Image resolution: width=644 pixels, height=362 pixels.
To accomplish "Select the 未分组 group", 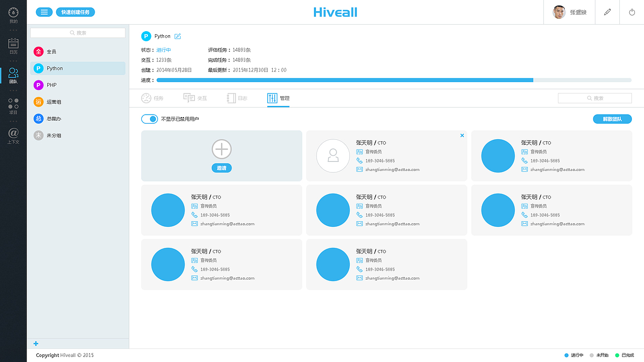I will point(78,135).
